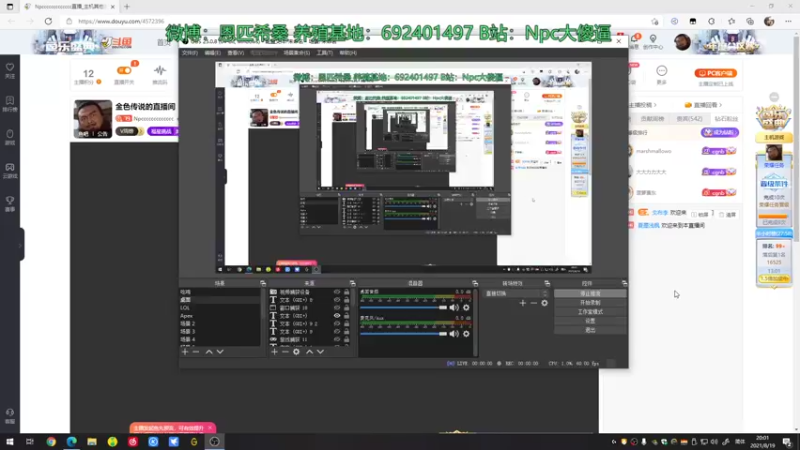Toggle lock on 窗口捕获 10 source
The height and width of the screenshot is (450, 800).
point(346,308)
